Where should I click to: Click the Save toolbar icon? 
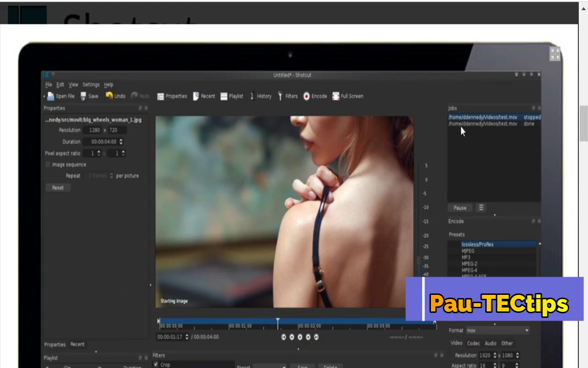[x=83, y=96]
